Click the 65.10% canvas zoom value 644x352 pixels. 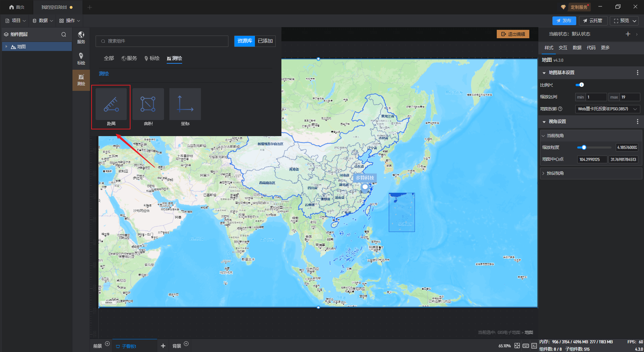pos(504,346)
